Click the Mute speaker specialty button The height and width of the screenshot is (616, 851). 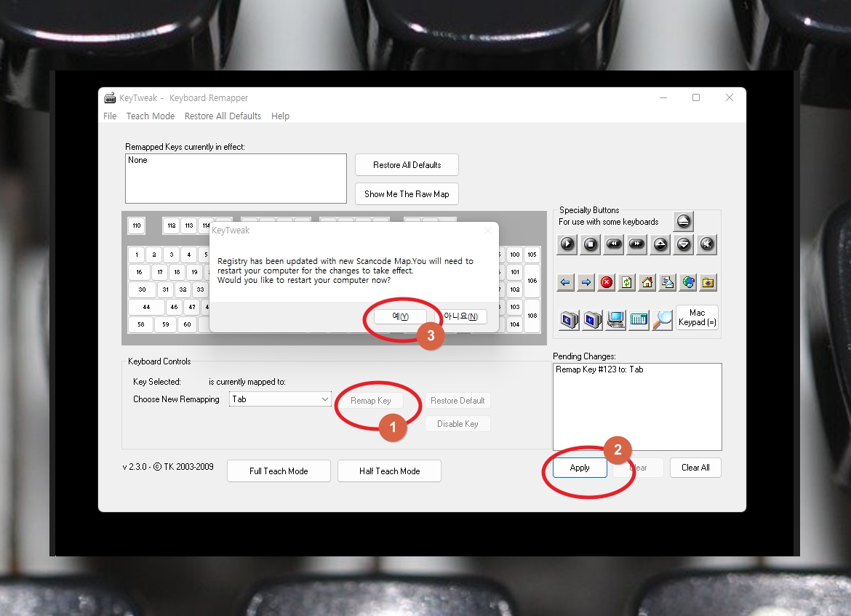coord(707,245)
